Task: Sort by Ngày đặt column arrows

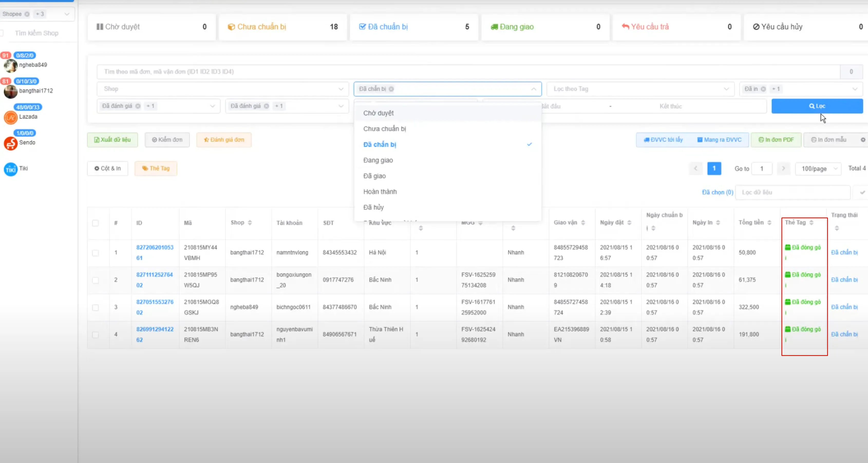Action: pos(629,223)
